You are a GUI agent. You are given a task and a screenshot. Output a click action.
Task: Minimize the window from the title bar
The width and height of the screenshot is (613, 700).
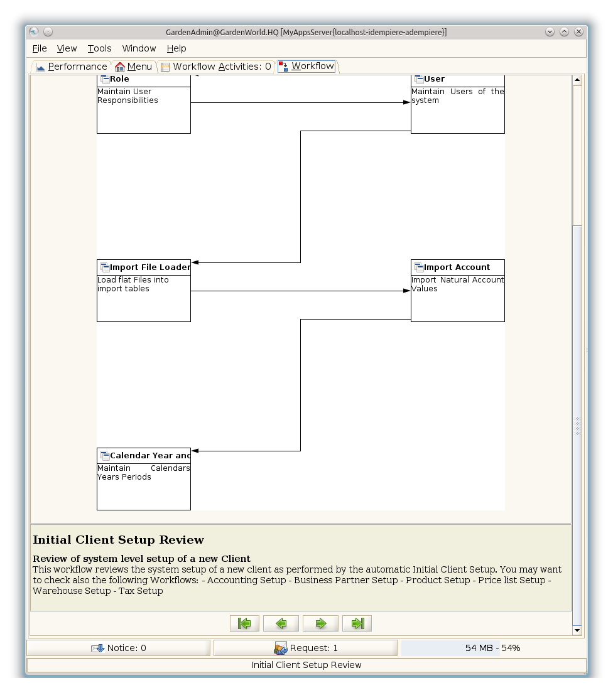pos(550,31)
